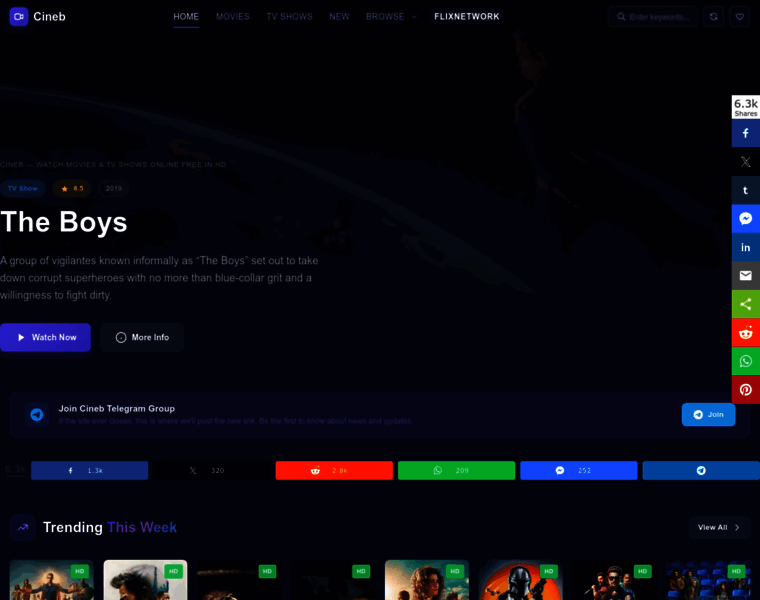
Task: Share via WhatsApp in side share bar
Action: pyautogui.click(x=745, y=362)
